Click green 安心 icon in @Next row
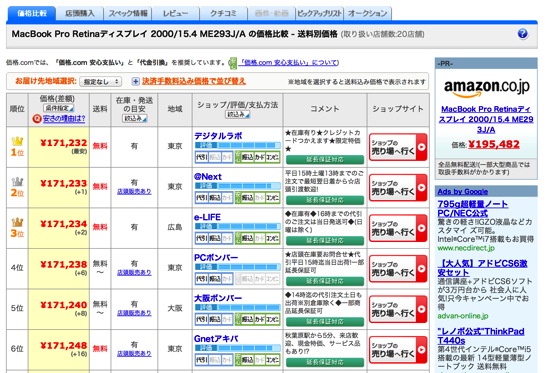550x373 pixels. point(238,198)
